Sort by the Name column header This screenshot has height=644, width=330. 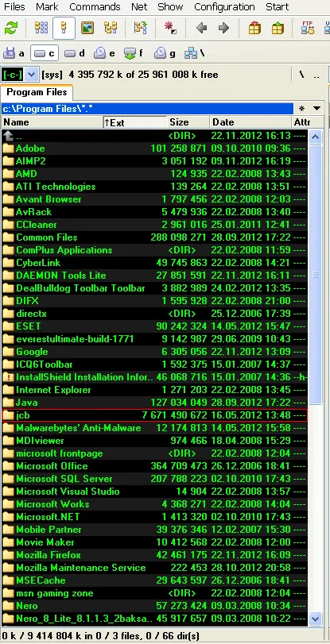[52, 122]
